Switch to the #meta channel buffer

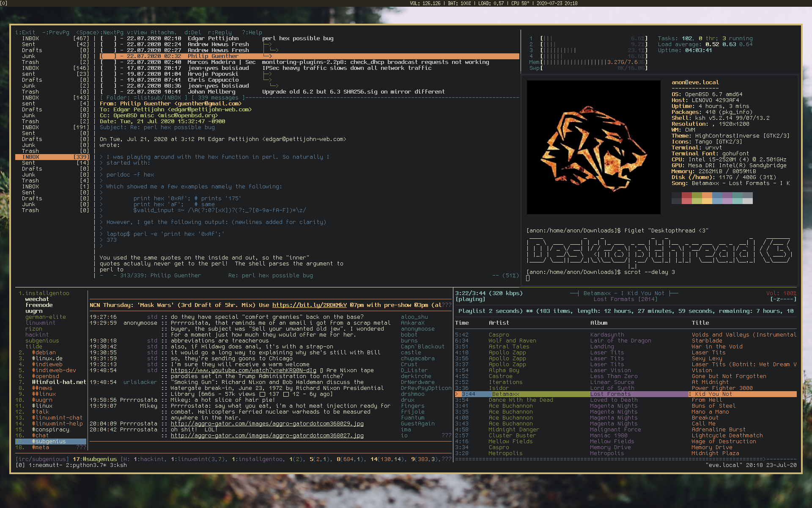41,447
